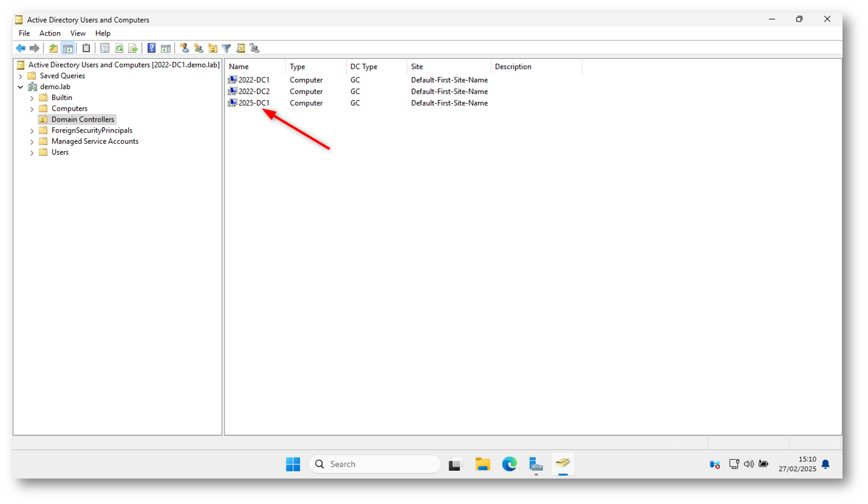Expand the Saved Queries node
The image size is (868, 504).
tap(21, 76)
